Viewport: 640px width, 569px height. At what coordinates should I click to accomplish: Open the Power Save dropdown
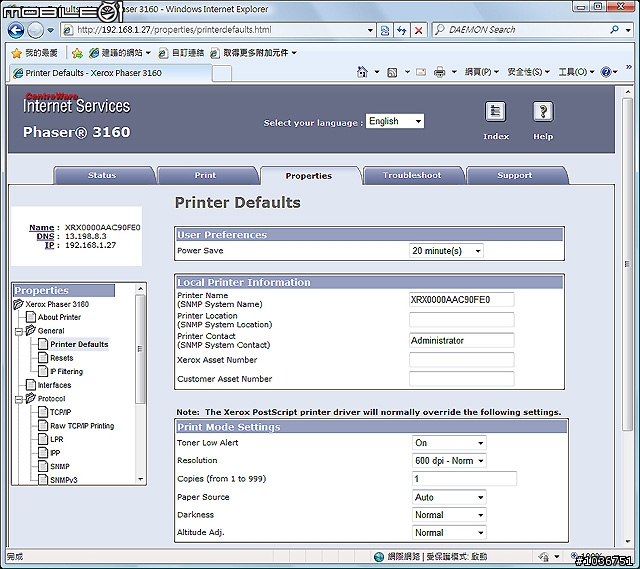pos(446,251)
